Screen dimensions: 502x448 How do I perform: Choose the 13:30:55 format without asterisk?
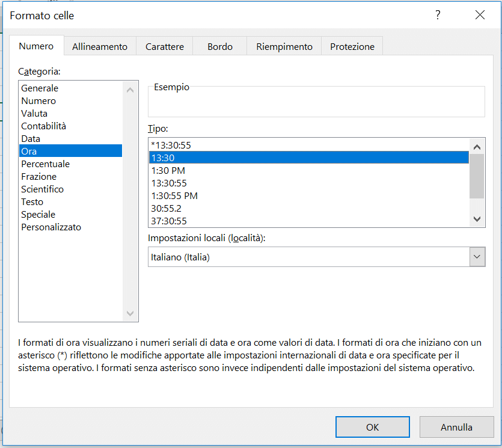click(309, 183)
